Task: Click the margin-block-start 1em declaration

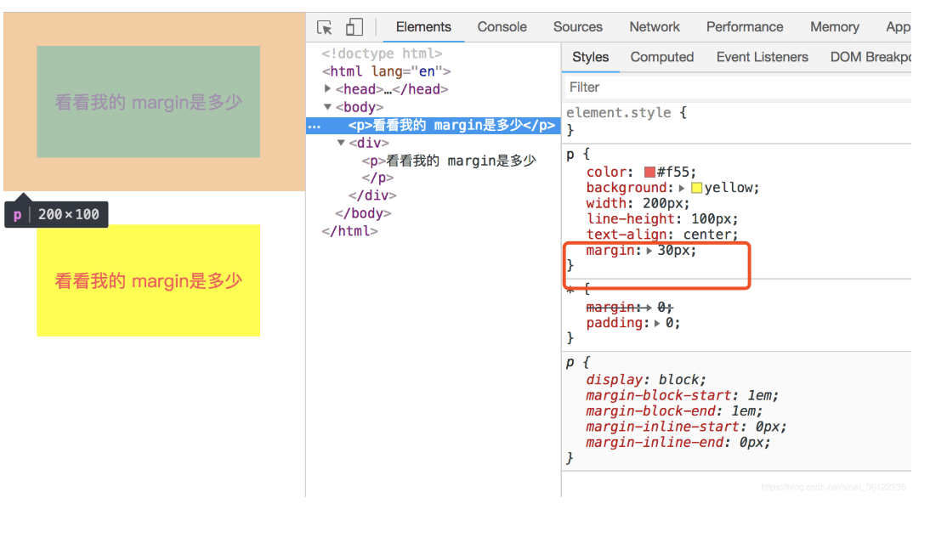Action: click(682, 396)
